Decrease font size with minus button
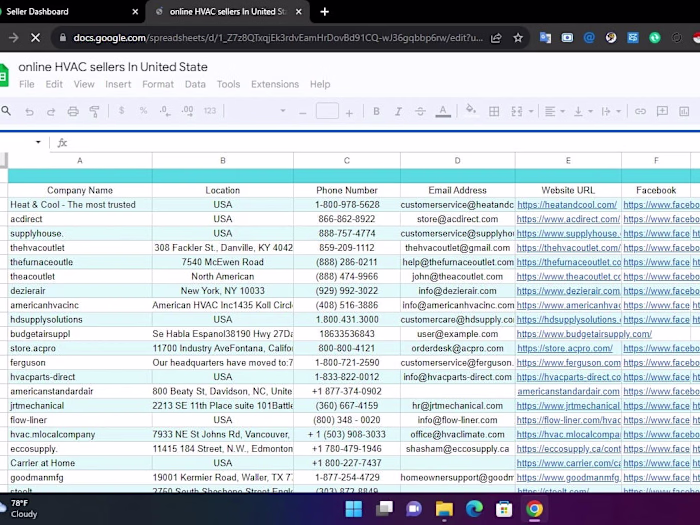The image size is (700, 525). tap(303, 112)
